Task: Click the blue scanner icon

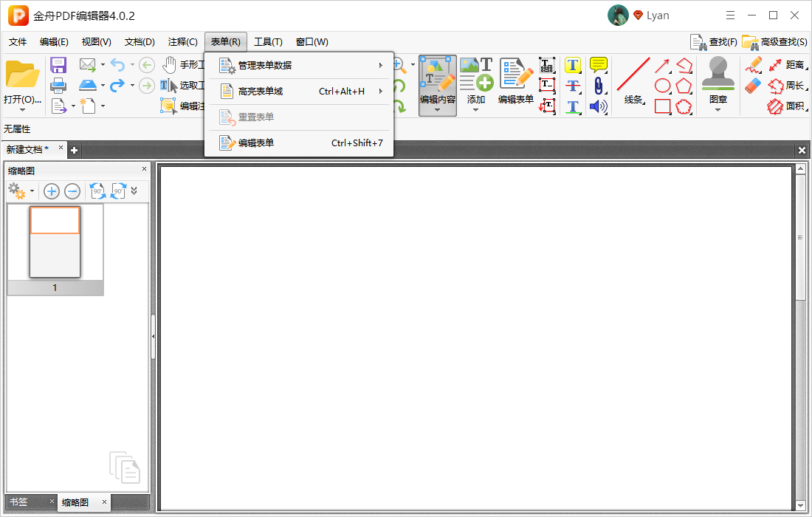Action: [x=88, y=85]
